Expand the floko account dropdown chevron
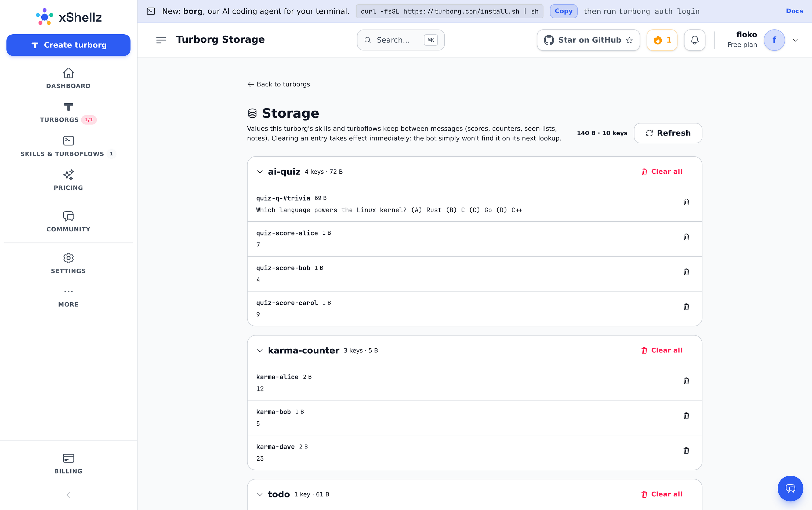Screen dimensions: 812x510 [795, 40]
